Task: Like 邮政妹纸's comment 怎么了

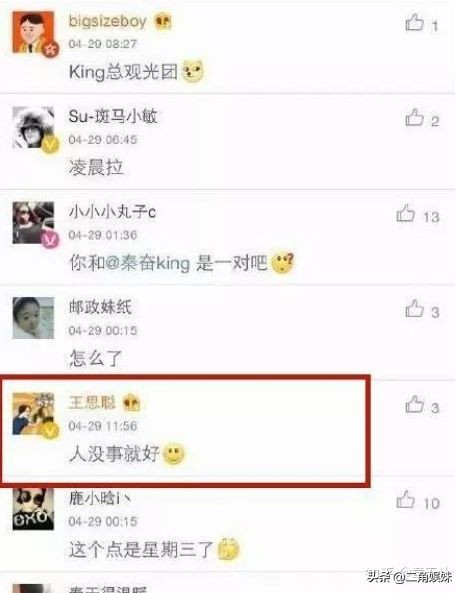Action: (x=414, y=309)
